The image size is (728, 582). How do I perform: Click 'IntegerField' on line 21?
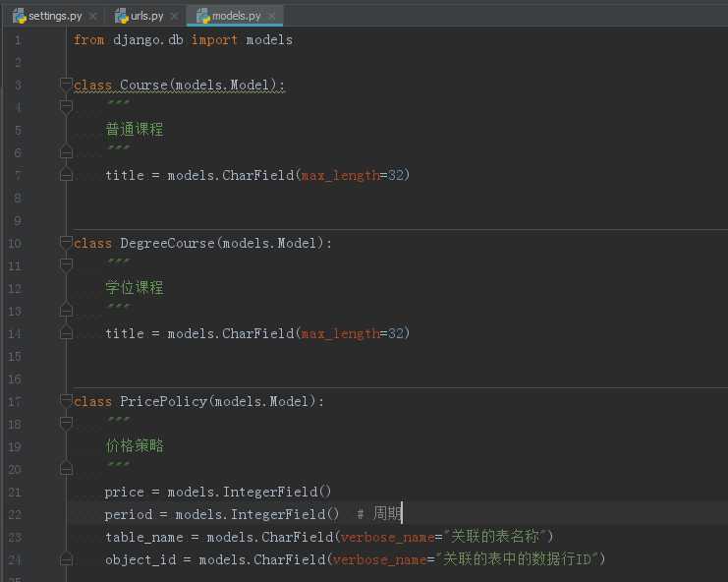[x=270, y=492]
